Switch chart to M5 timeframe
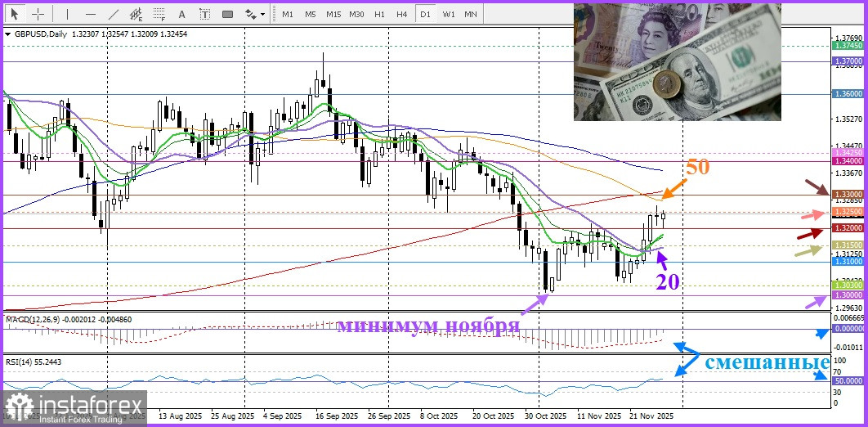Viewport: 868px width, 427px height. (310, 14)
